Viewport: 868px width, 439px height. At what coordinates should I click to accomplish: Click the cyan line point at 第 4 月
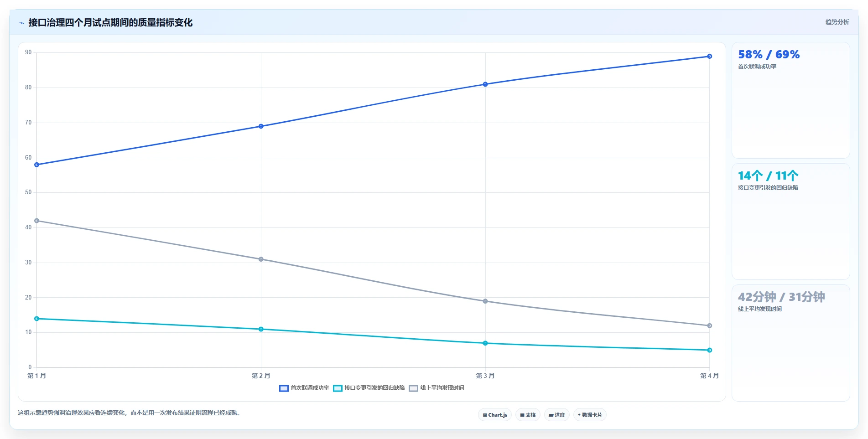[709, 350]
